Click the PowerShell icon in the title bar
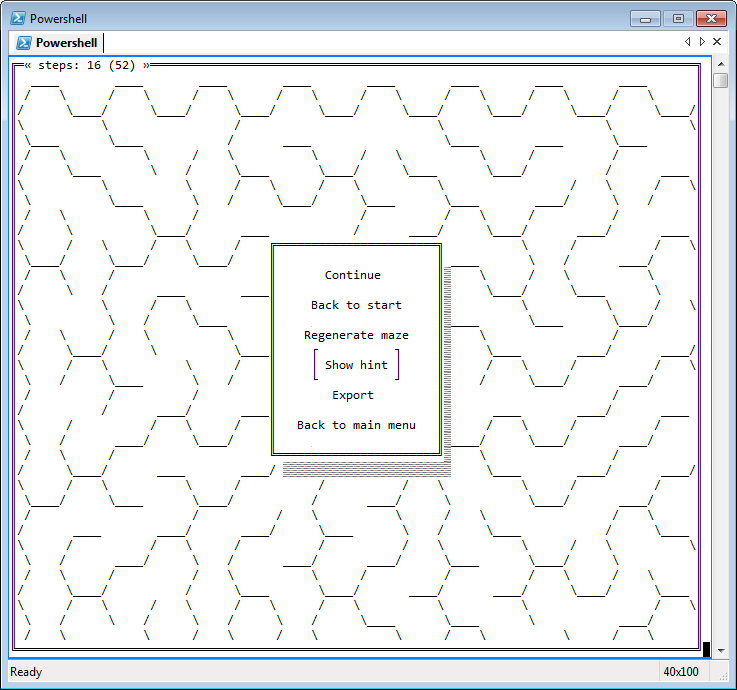The height and width of the screenshot is (690, 737). 17,19
